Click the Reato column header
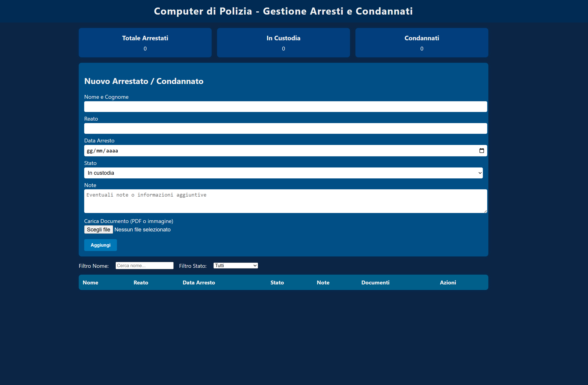 click(141, 282)
